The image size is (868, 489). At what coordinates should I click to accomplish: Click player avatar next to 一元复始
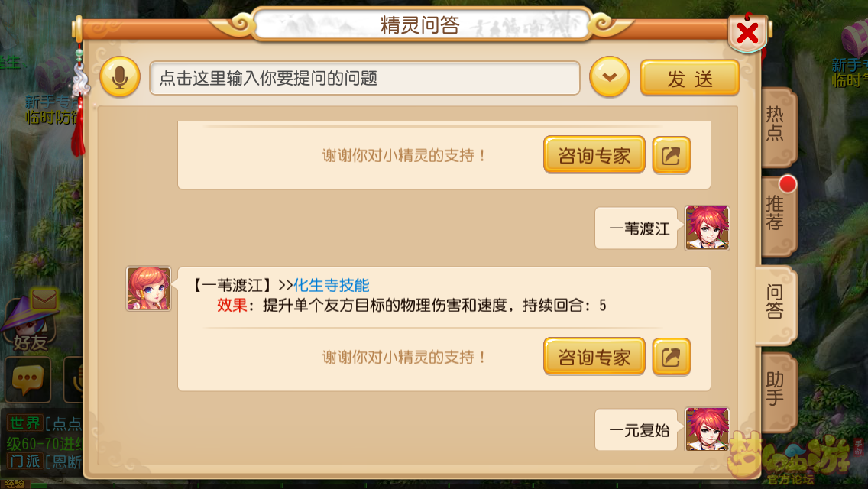707,429
